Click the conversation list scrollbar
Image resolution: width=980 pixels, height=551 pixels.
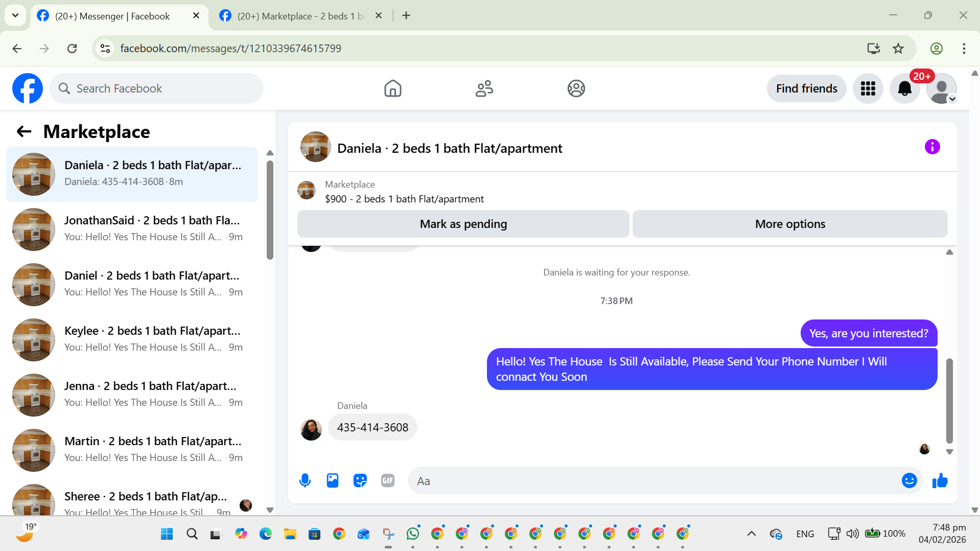270,210
